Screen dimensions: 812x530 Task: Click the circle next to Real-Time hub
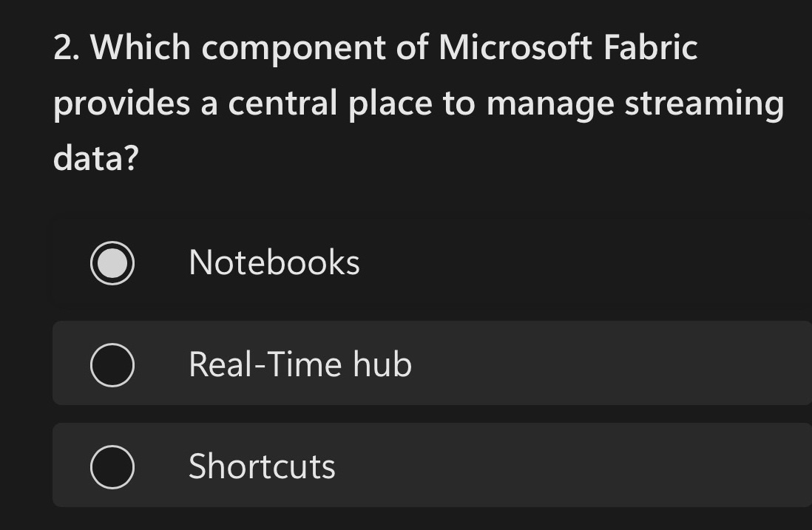click(x=112, y=364)
